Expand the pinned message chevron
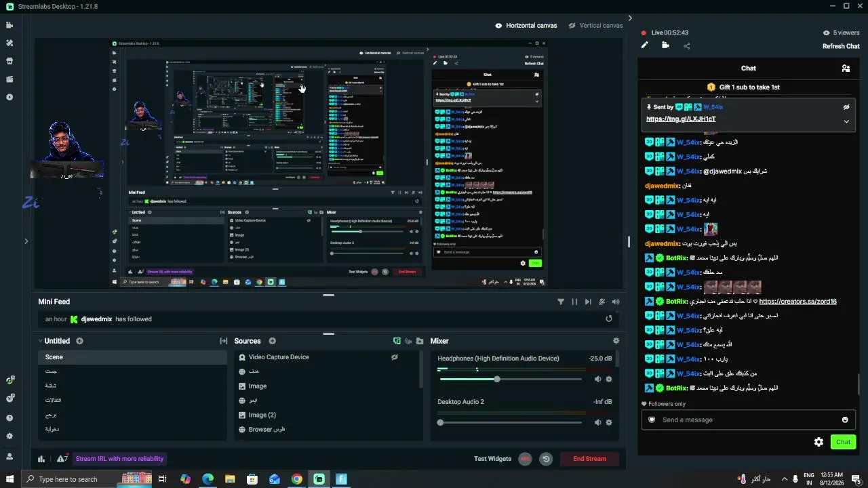868x488 pixels. pyautogui.click(x=846, y=121)
